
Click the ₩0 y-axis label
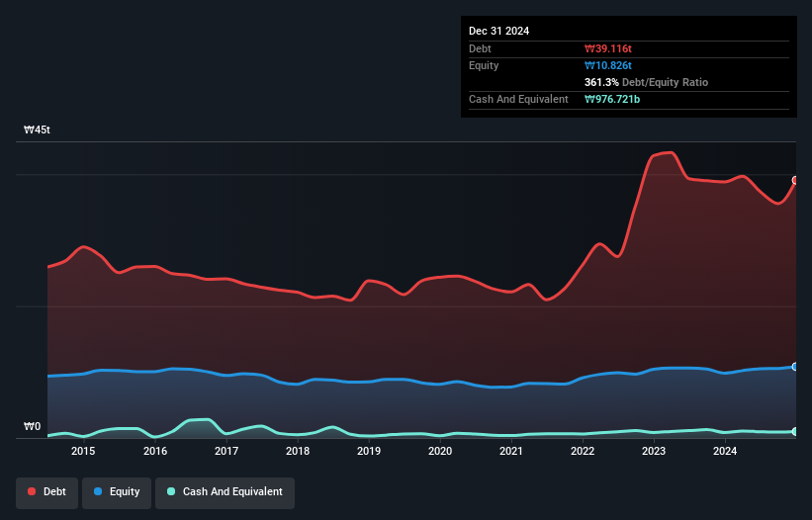pyautogui.click(x=32, y=426)
